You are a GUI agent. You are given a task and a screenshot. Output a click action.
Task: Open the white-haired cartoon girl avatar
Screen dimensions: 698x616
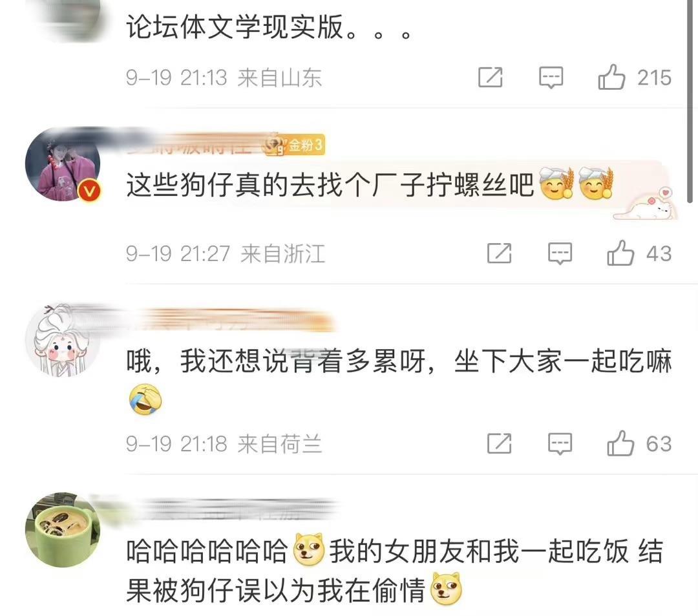coord(63,341)
